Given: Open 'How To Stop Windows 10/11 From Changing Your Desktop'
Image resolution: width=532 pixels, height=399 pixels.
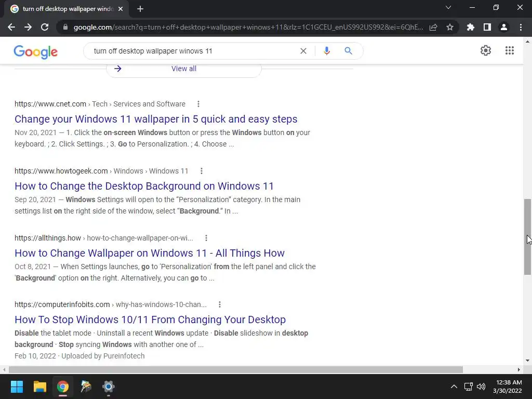Looking at the screenshot, I should tap(150, 320).
